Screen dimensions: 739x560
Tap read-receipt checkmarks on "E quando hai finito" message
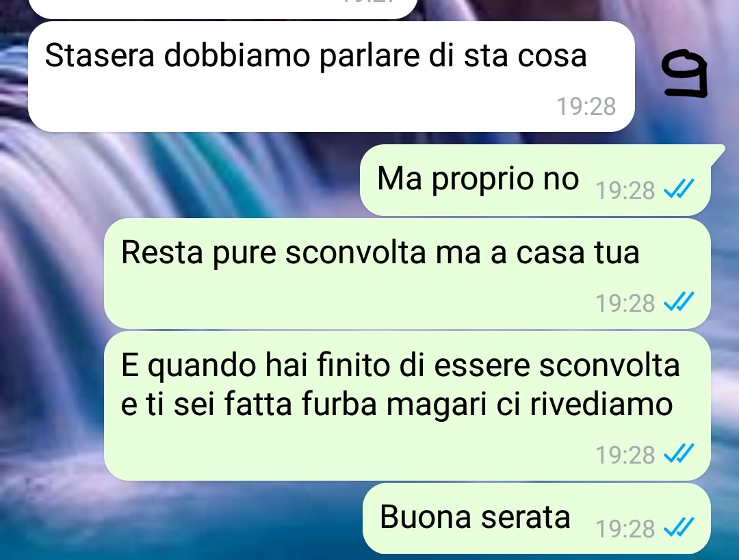679,453
